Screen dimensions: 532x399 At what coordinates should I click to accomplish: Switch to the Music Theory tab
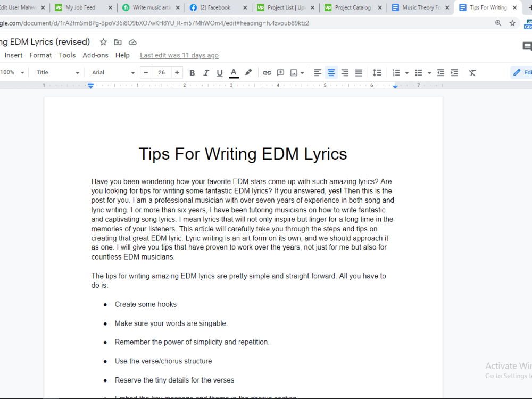[421, 7]
